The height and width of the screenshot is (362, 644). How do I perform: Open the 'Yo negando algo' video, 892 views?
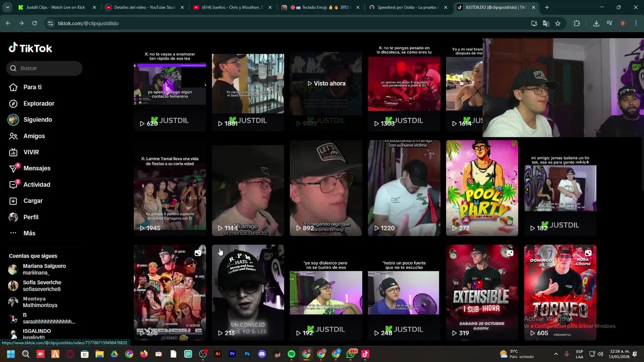[x=326, y=188]
